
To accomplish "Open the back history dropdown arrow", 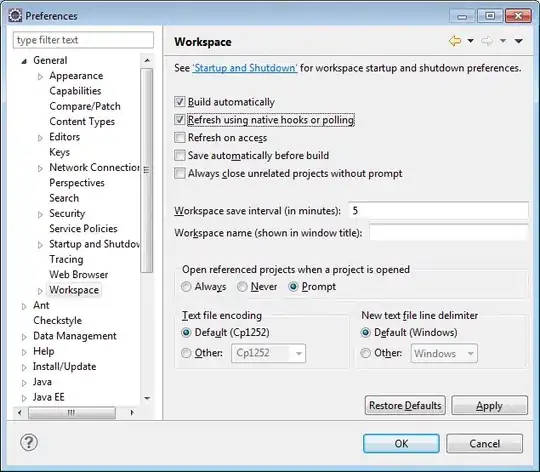I will click(470, 41).
